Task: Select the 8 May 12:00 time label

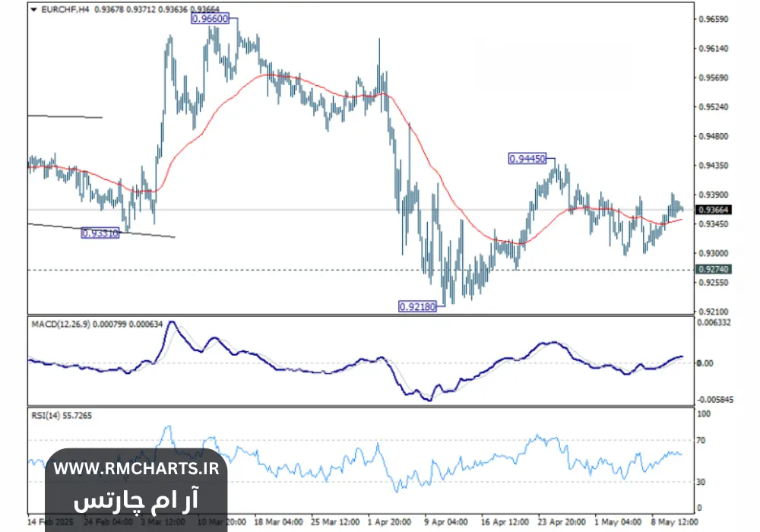Action: (676, 523)
